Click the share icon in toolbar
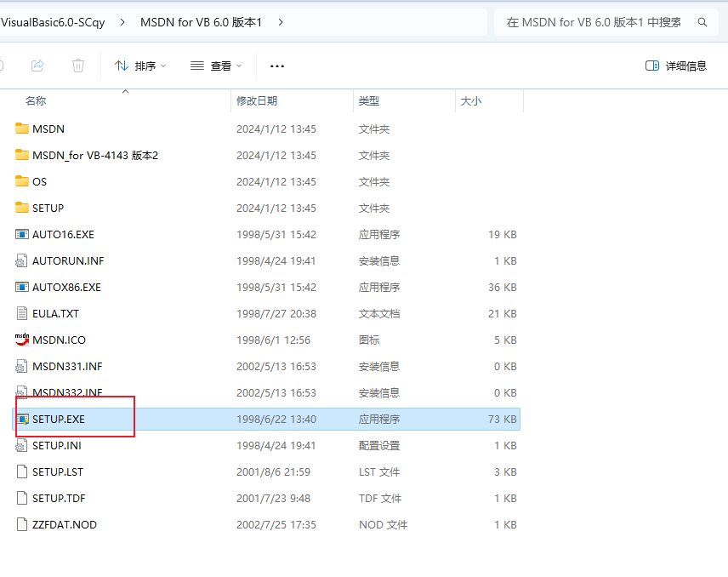This screenshot has width=728, height=577. pyautogui.click(x=37, y=66)
